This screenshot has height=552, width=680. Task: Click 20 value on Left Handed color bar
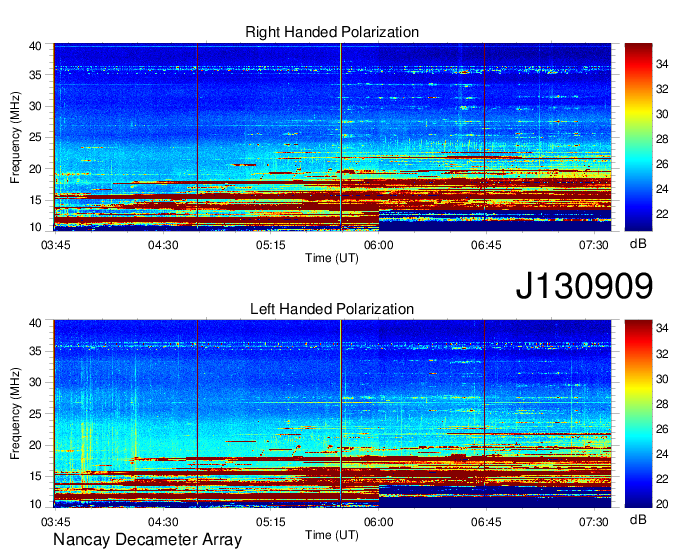tap(662, 504)
